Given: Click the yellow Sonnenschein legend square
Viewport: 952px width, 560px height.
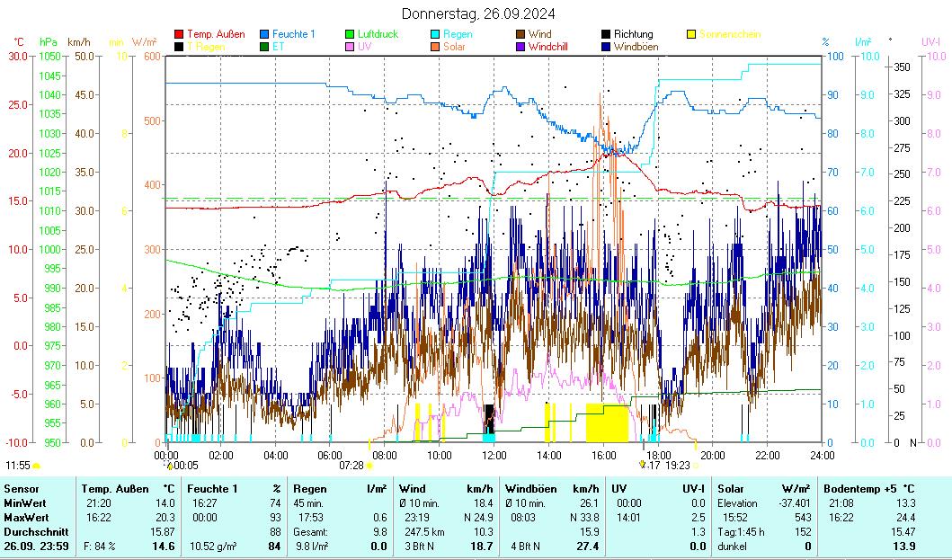Looking at the screenshot, I should point(691,34).
